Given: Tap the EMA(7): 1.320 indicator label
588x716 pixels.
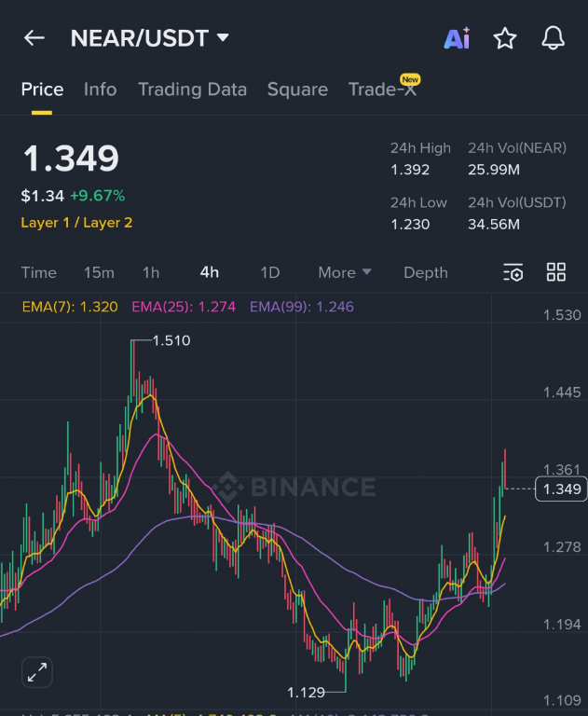Looking at the screenshot, I should (70, 307).
